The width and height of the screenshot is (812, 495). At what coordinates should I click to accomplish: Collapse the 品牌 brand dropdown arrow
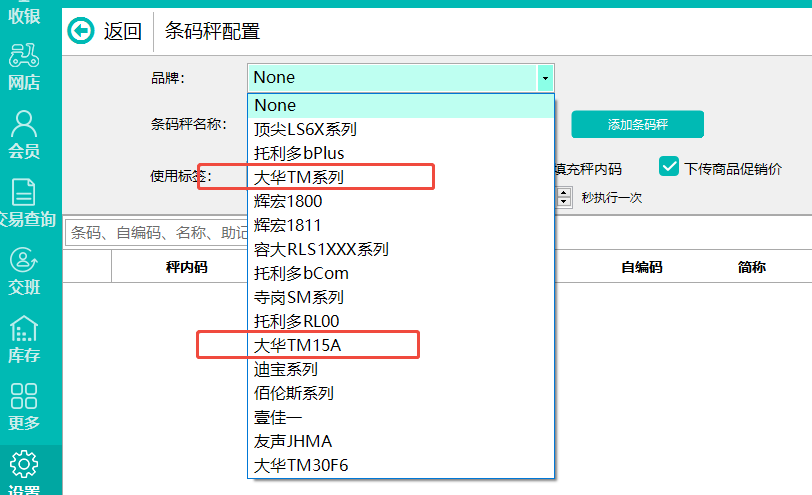[545, 78]
